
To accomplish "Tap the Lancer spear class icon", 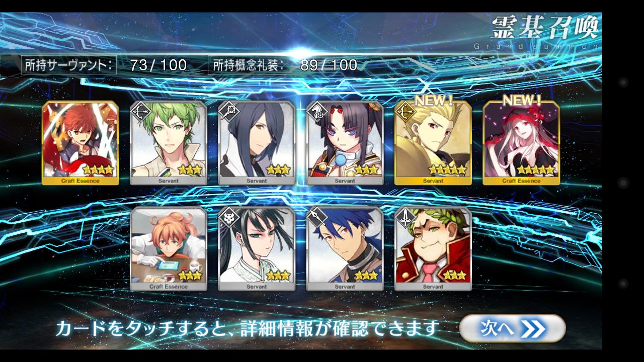I will 316,217.
